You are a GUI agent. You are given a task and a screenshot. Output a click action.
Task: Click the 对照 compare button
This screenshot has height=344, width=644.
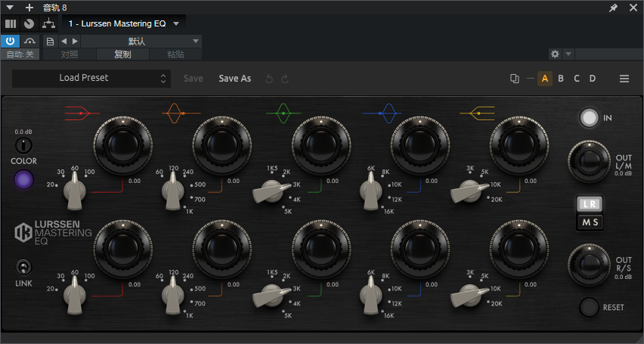[70, 54]
